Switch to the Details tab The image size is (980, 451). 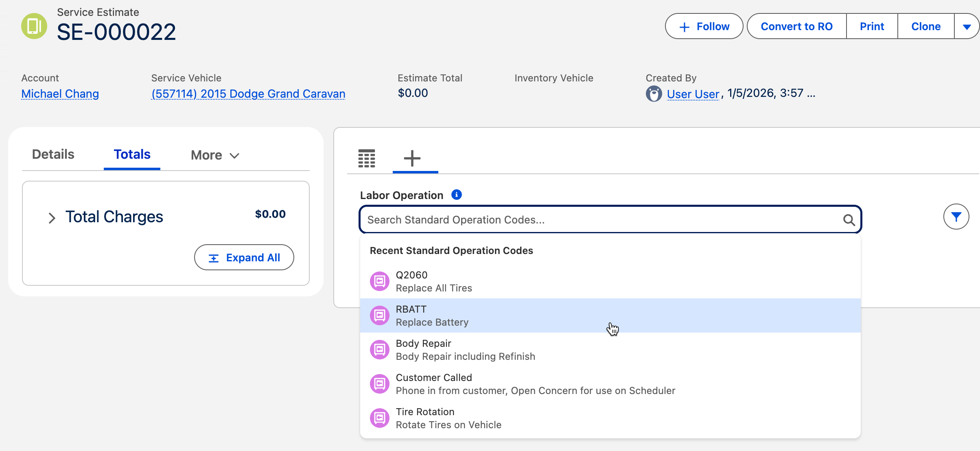pos(53,154)
